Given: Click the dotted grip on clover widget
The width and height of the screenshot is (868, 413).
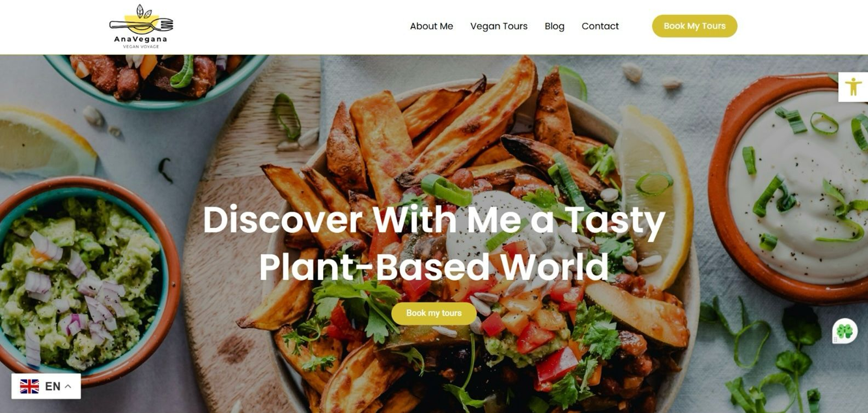Looking at the screenshot, I should [836, 339].
